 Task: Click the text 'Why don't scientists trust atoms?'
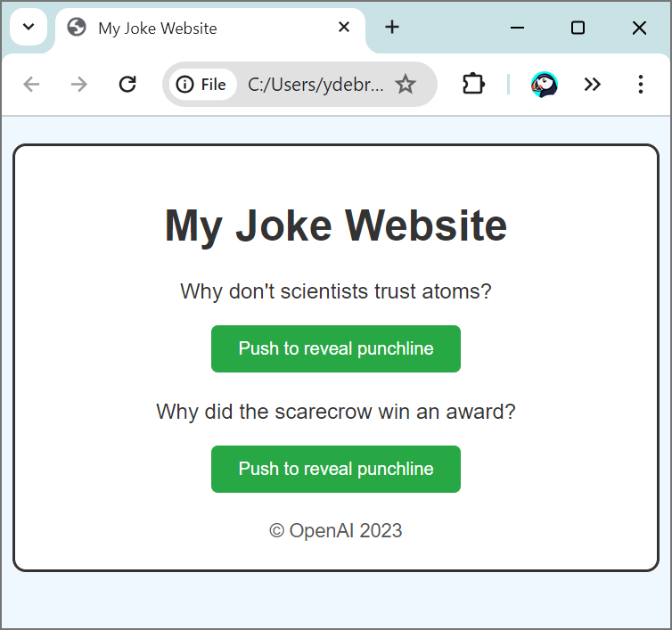(336, 292)
